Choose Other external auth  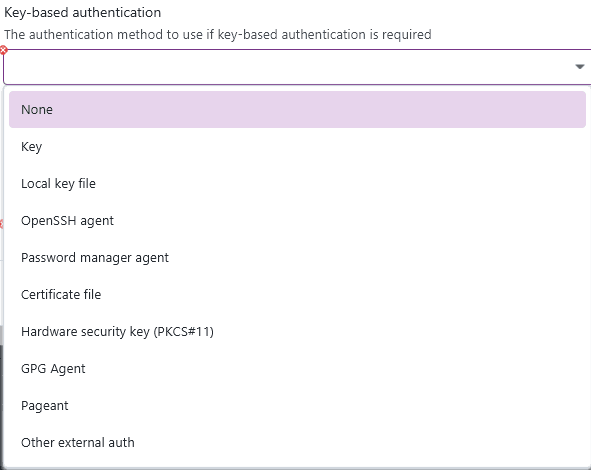pos(297,442)
